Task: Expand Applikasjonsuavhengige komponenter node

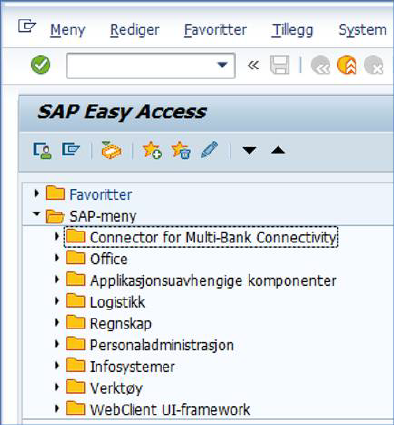Action: coord(57,279)
